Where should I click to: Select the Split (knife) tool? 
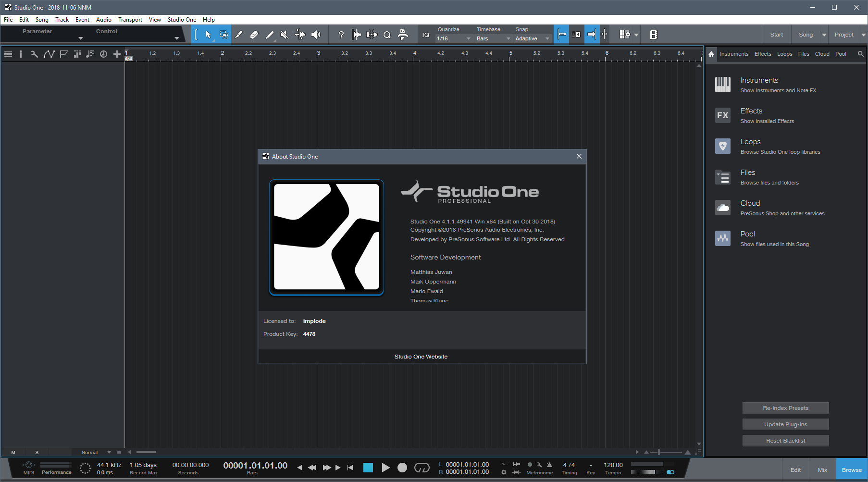pyautogui.click(x=239, y=35)
